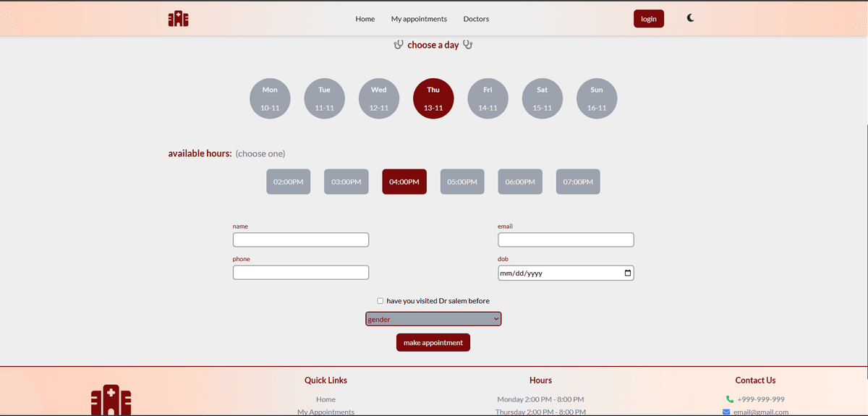The width and height of the screenshot is (868, 416).
Task: Click the name input field
Action: click(301, 240)
